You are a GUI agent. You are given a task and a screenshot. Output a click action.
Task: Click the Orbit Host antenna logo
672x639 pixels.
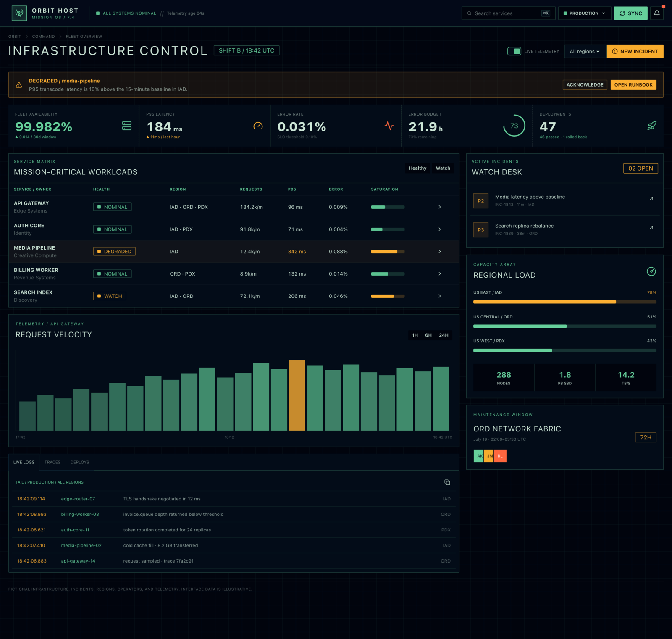click(19, 13)
